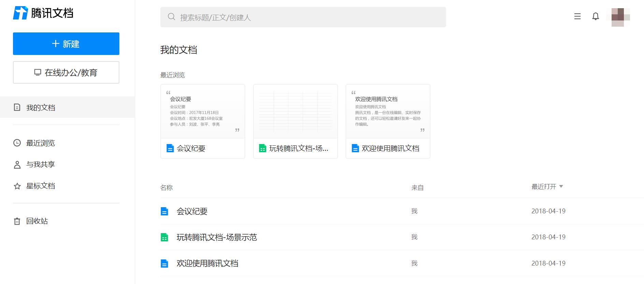Focus the search box 搜索标题/正文/创建人

303,17
